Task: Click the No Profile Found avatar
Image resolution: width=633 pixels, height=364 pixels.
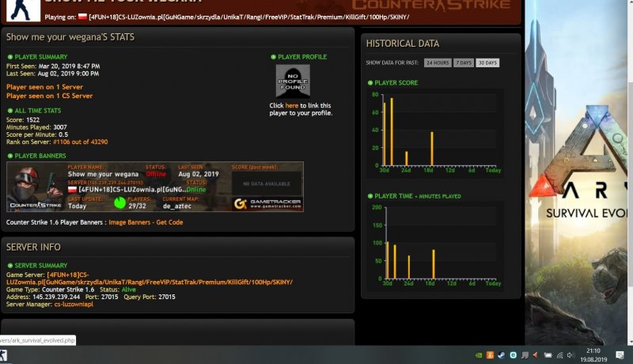Action: tap(292, 81)
